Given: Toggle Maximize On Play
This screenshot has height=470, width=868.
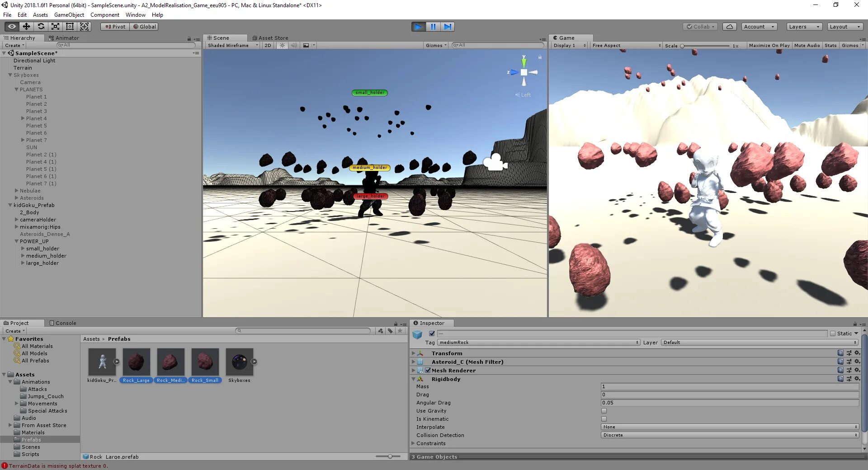Looking at the screenshot, I should pos(769,45).
